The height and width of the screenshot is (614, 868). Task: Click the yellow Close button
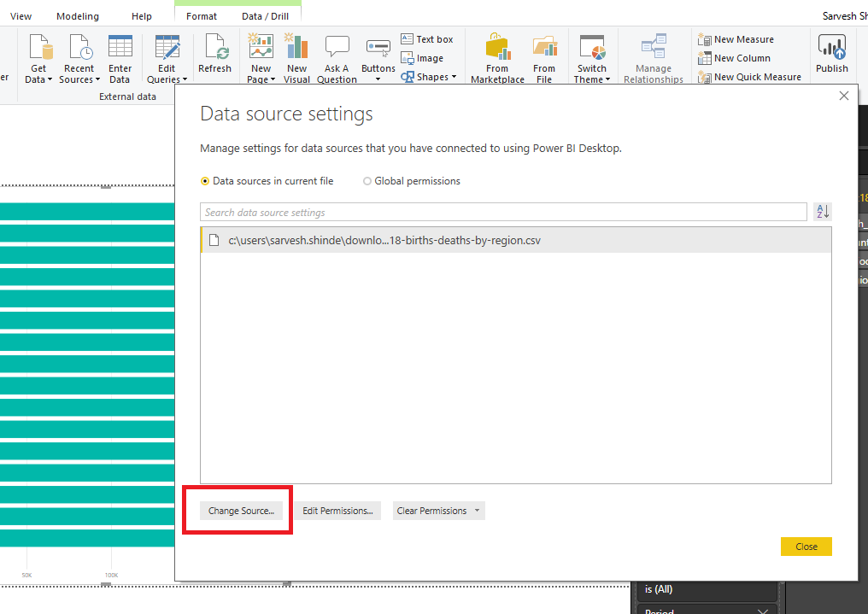[805, 546]
